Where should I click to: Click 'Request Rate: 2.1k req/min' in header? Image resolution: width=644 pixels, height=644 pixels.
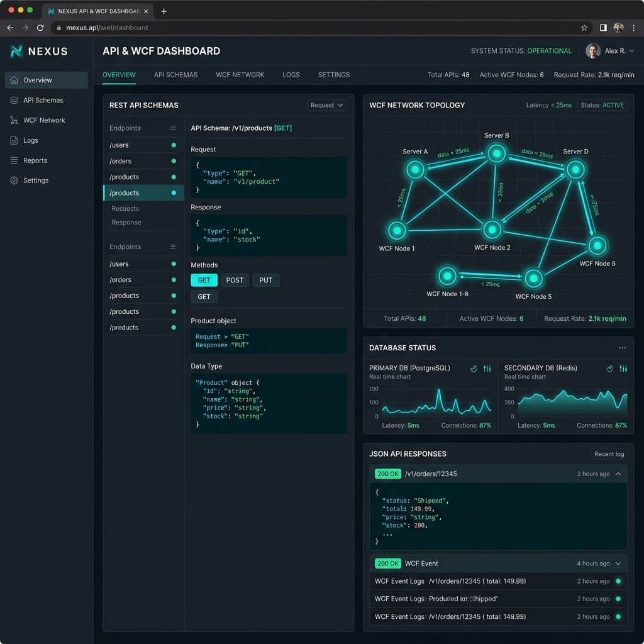coord(594,75)
